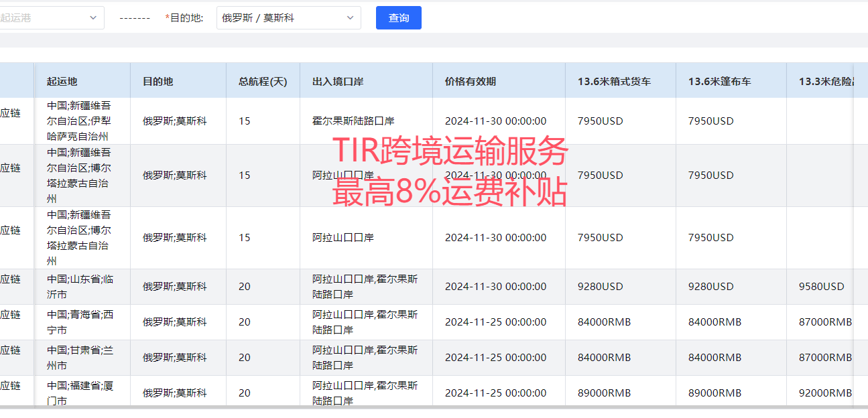This screenshot has height=418, width=868.
Task: Click the 起运地 column header
Action: pos(62,81)
